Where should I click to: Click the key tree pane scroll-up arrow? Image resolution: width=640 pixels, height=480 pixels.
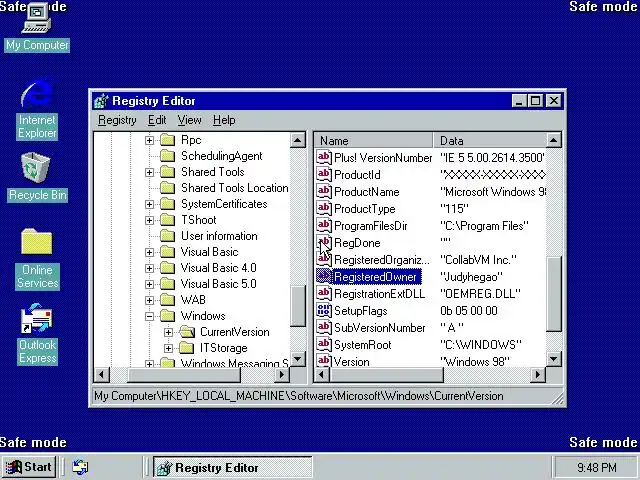[x=298, y=140]
